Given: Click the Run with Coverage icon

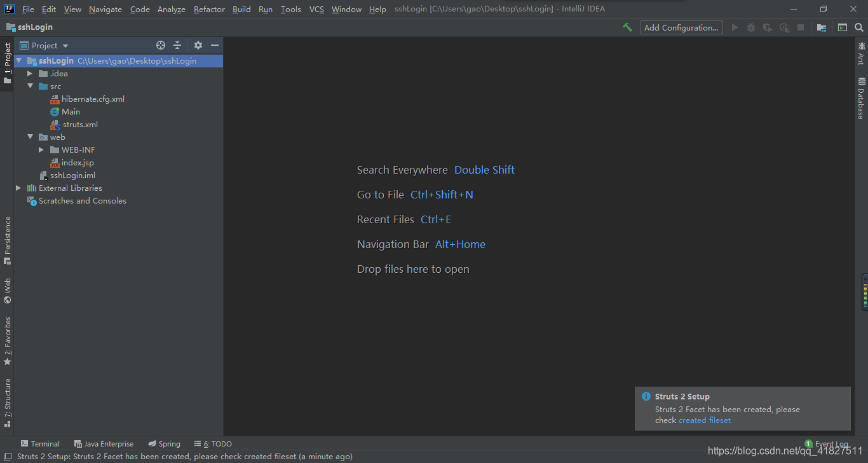Looking at the screenshot, I should 768,27.
